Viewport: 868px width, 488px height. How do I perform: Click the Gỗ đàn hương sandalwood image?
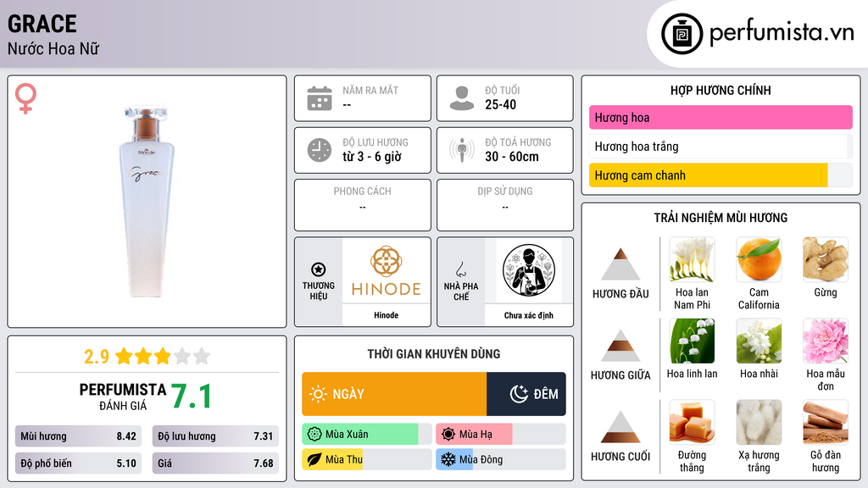(x=826, y=422)
